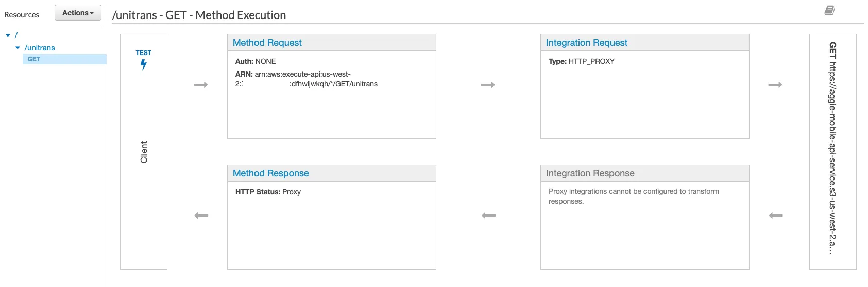Click return arrow from endpoint to Integration Response
This screenshot has width=868, height=287.
coord(776,216)
